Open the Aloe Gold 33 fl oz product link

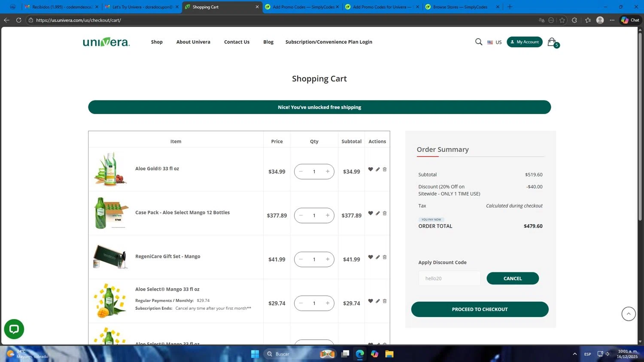pyautogui.click(x=157, y=169)
